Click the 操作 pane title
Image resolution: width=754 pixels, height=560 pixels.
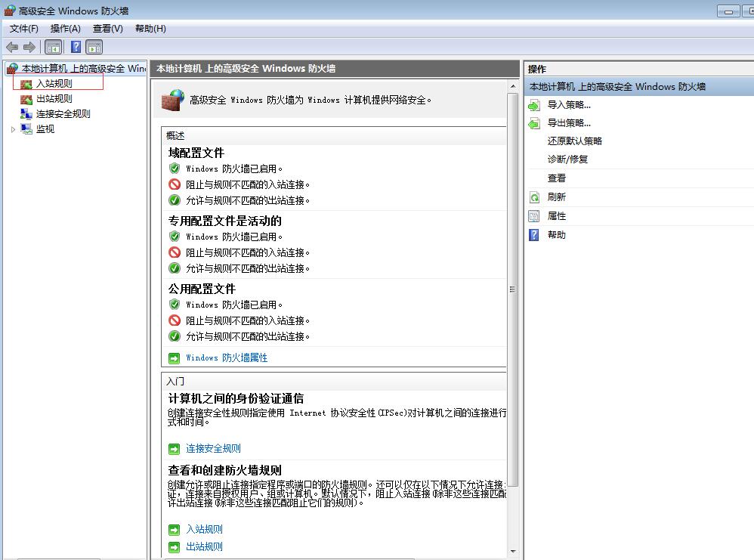click(x=537, y=69)
